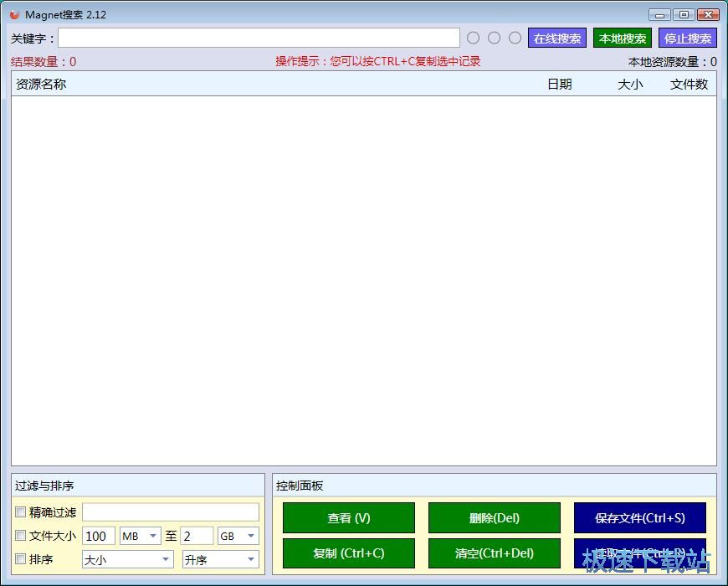
Task: Select the third radio circle beside keyword field
Action: point(515,38)
